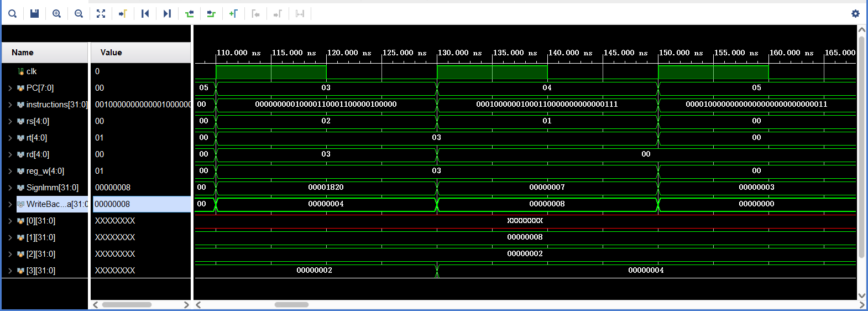Expand the rt[4:0] signal

[10, 138]
